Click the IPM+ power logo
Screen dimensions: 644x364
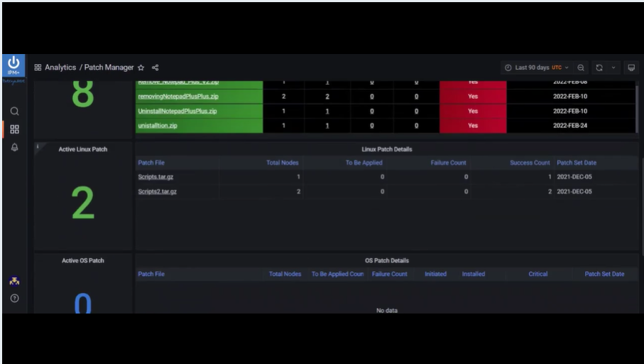click(x=13, y=65)
